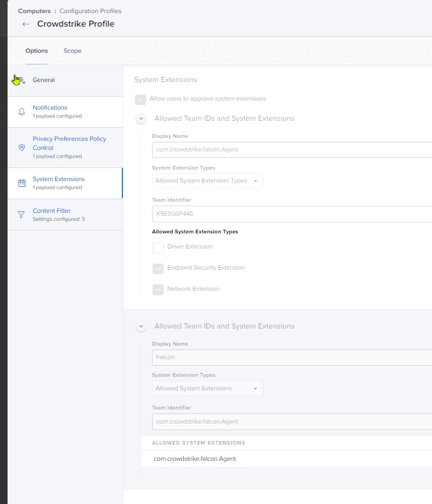
Task: Click the System Extensions heading
Action: click(166, 79)
